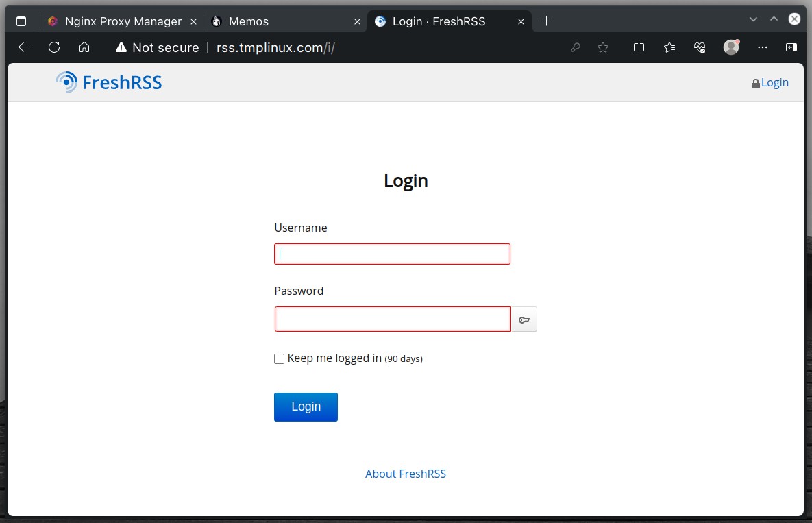This screenshot has width=812, height=523.
Task: Go back to previous page
Action: (x=24, y=48)
